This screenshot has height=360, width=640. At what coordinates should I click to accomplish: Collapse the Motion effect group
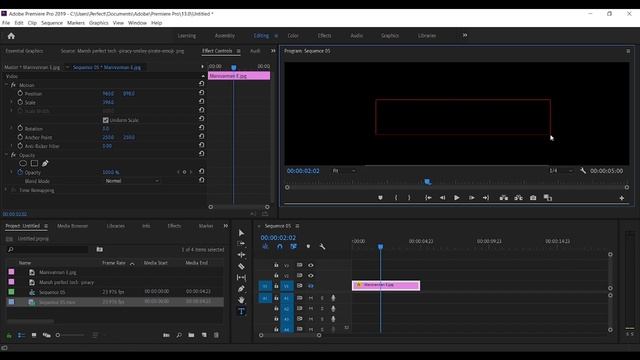tap(7, 85)
